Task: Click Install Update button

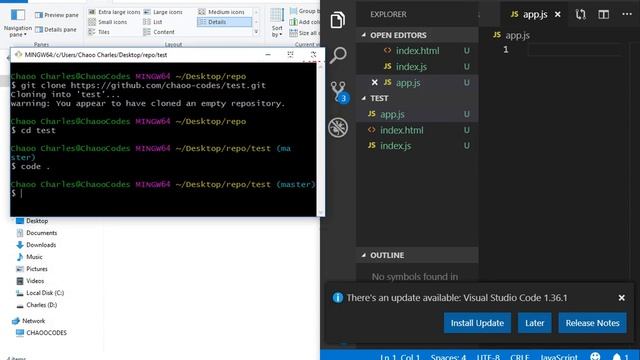Action: coord(477,323)
